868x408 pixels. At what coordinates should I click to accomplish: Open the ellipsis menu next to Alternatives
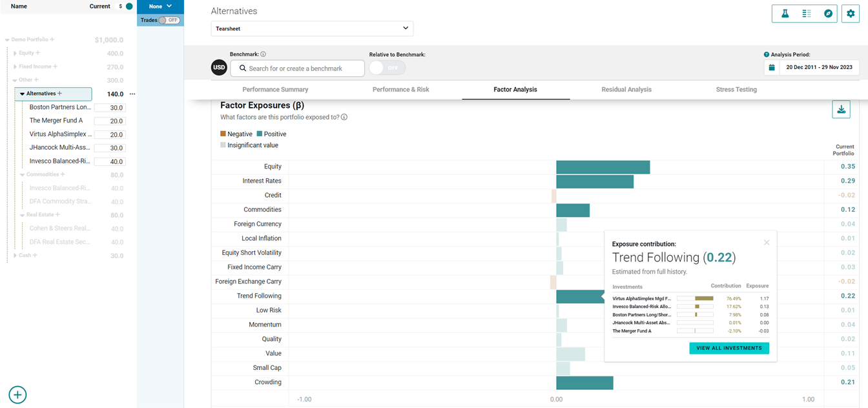point(132,94)
